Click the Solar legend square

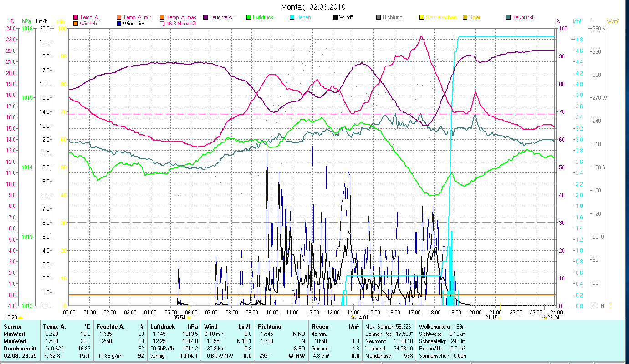(x=465, y=18)
